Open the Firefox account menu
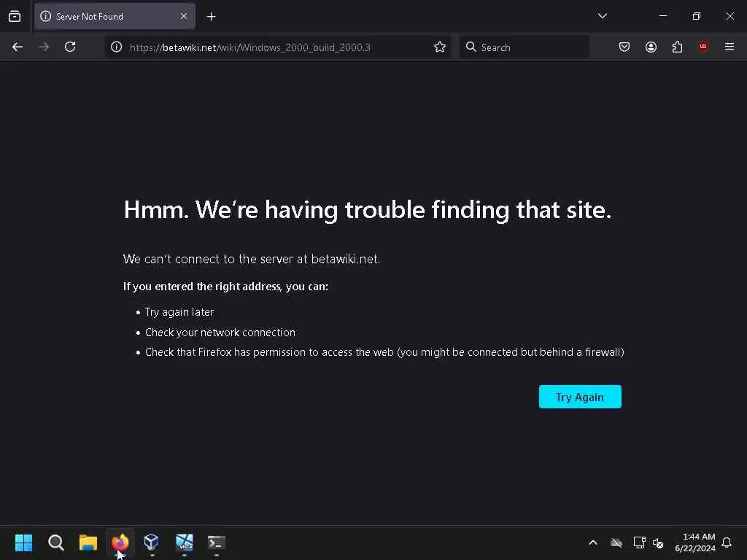 (651, 47)
